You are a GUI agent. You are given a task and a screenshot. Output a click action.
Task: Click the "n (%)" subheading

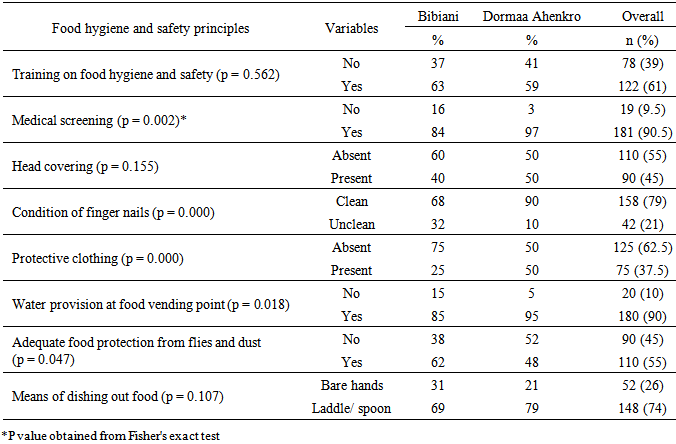pos(630,40)
